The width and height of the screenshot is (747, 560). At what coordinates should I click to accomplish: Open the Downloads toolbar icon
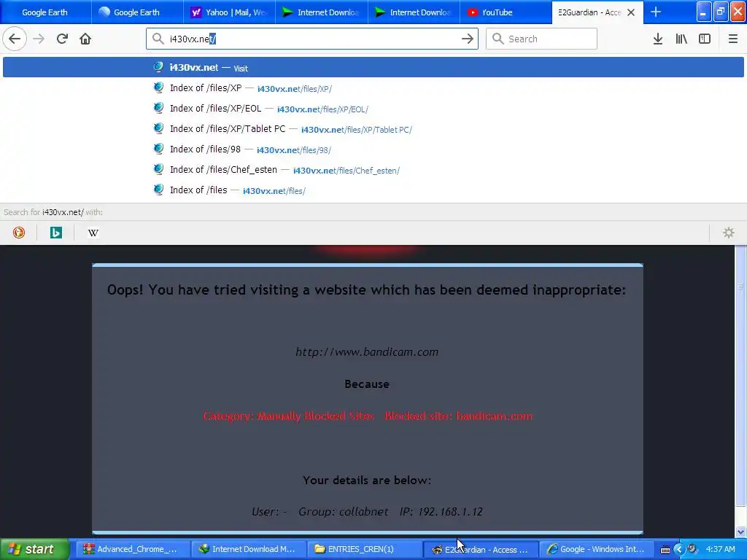coord(658,39)
